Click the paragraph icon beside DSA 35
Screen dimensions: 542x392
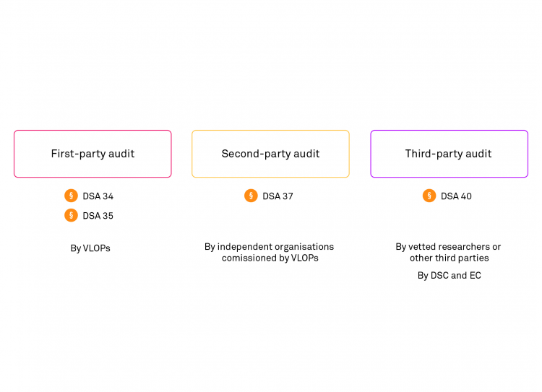[71, 215]
